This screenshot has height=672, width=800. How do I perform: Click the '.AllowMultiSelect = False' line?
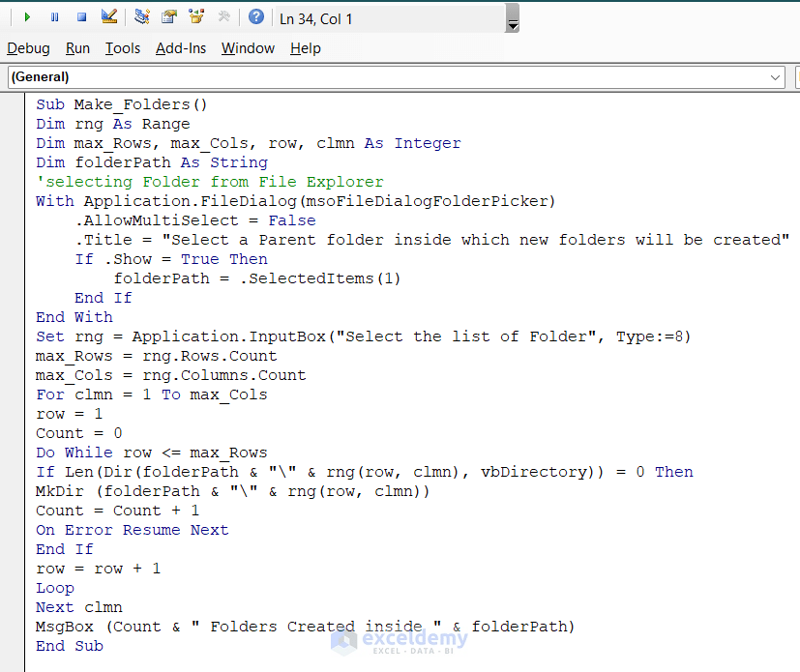[x=195, y=220]
